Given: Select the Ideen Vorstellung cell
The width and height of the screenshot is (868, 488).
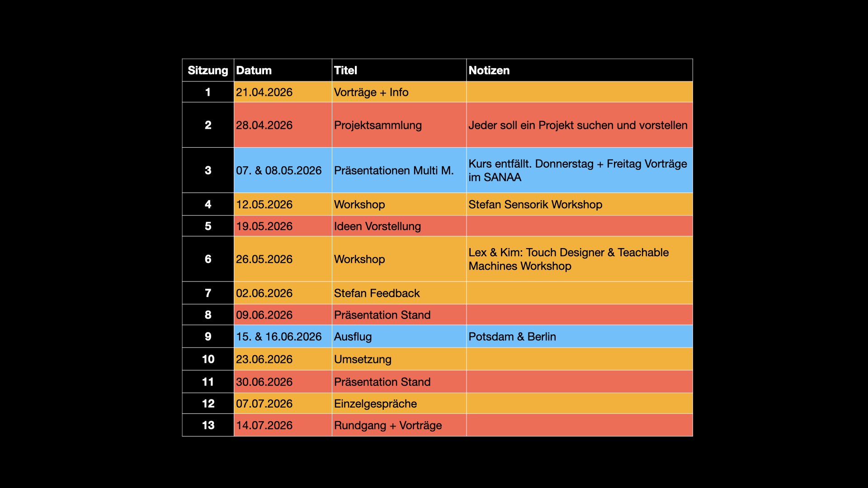Looking at the screenshot, I should (399, 226).
